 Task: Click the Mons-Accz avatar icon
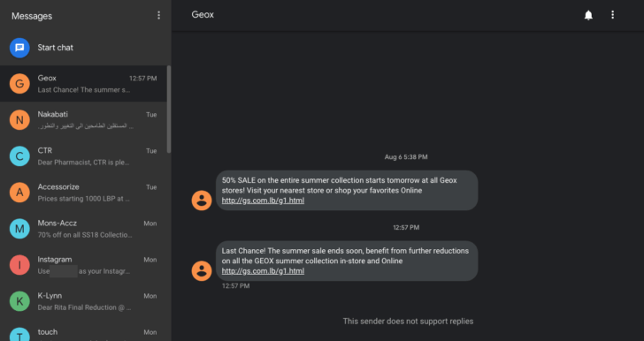19,229
